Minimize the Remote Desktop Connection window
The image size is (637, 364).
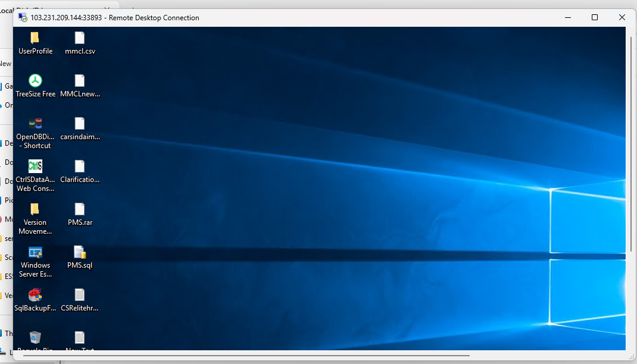[567, 17]
